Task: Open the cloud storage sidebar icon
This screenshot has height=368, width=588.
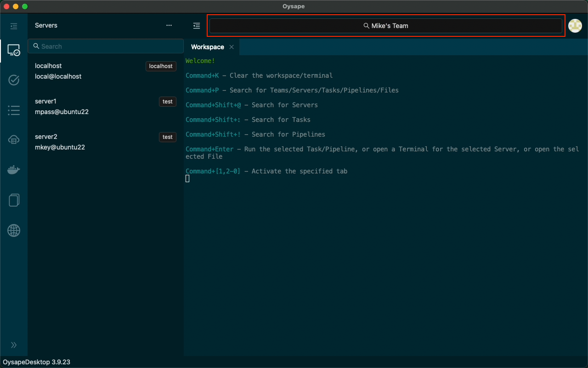Action: pyautogui.click(x=14, y=140)
